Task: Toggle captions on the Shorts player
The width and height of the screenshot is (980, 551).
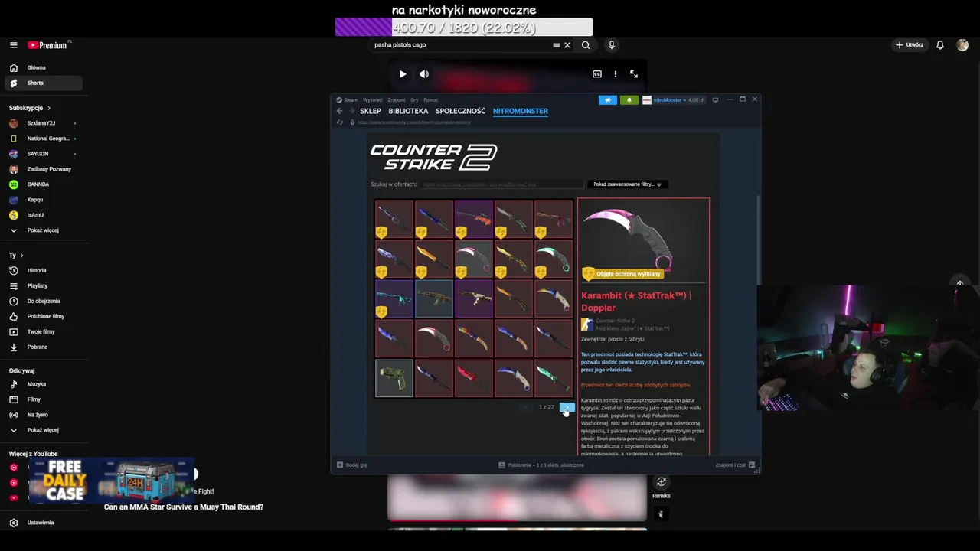Action: click(x=597, y=74)
